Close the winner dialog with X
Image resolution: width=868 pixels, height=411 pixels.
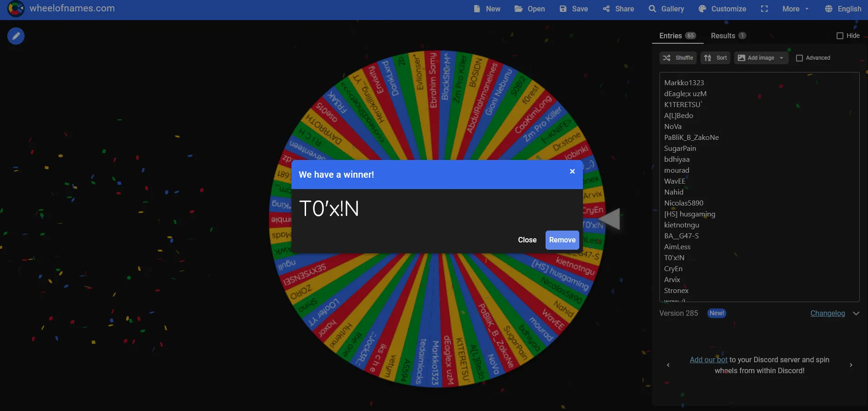pyautogui.click(x=572, y=171)
